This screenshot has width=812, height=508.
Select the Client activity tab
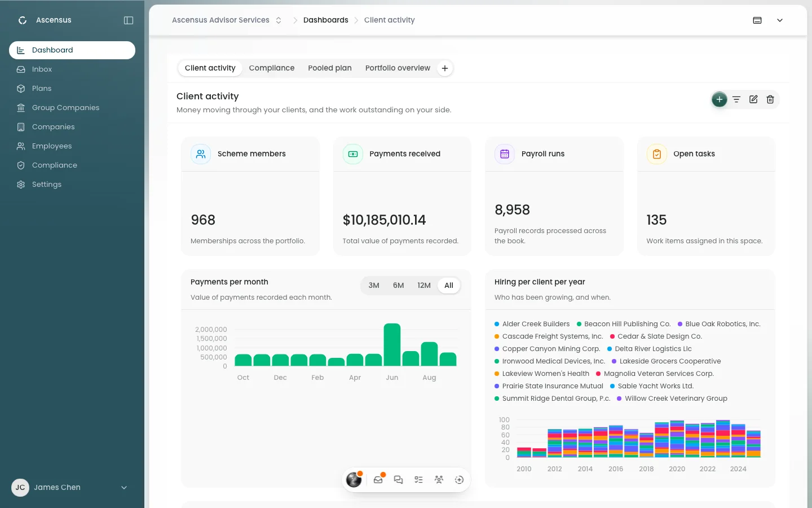(x=210, y=68)
